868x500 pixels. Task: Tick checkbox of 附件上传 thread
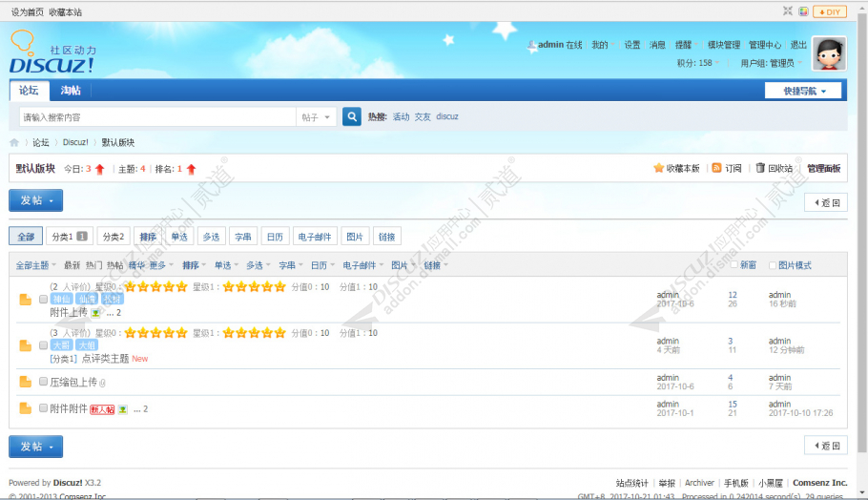(x=43, y=299)
